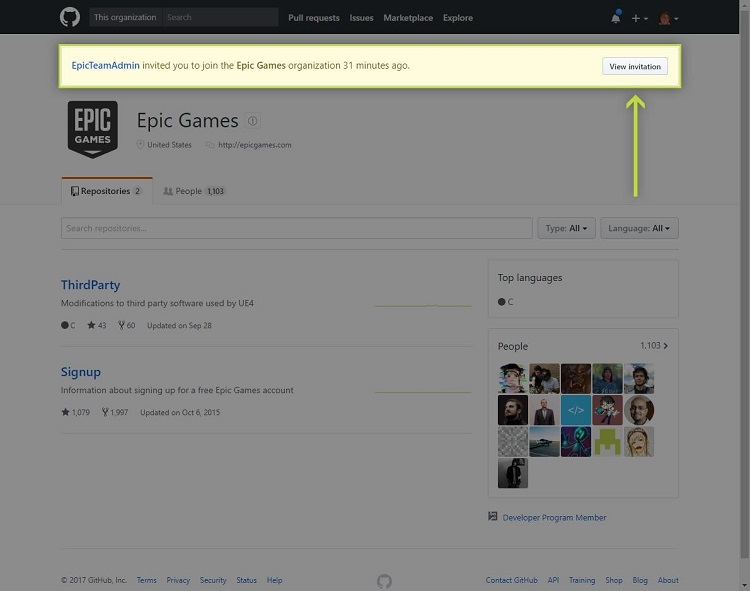The width and height of the screenshot is (750, 591).
Task: Open the gray checkered pattern member avatar
Action: pyautogui.click(x=513, y=442)
